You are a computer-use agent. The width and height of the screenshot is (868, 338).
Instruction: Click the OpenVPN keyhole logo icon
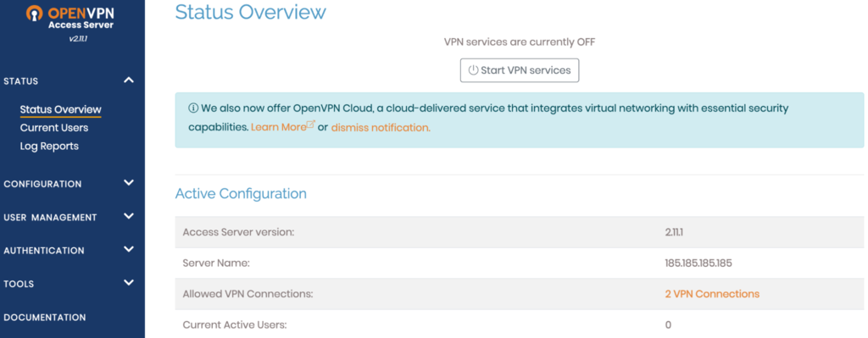34,14
